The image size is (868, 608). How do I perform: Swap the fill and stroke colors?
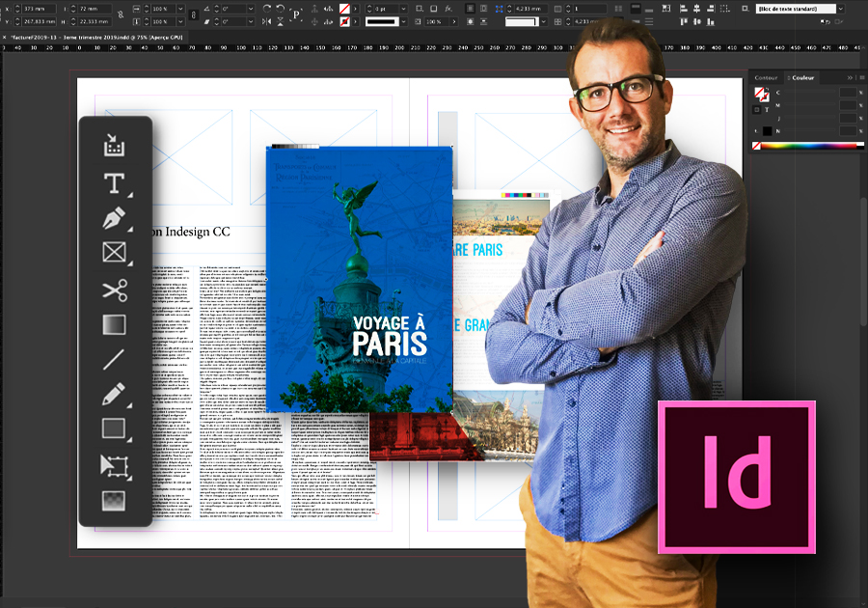pyautogui.click(x=768, y=88)
